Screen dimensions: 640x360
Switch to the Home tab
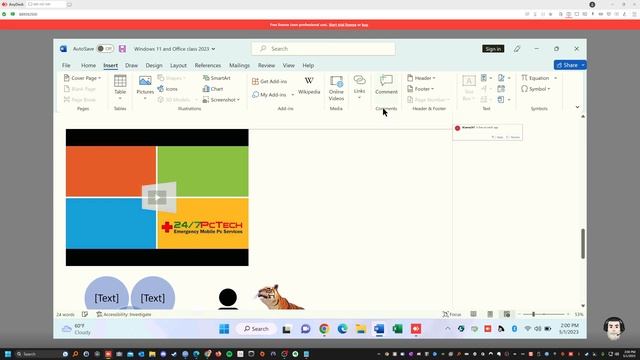88,65
